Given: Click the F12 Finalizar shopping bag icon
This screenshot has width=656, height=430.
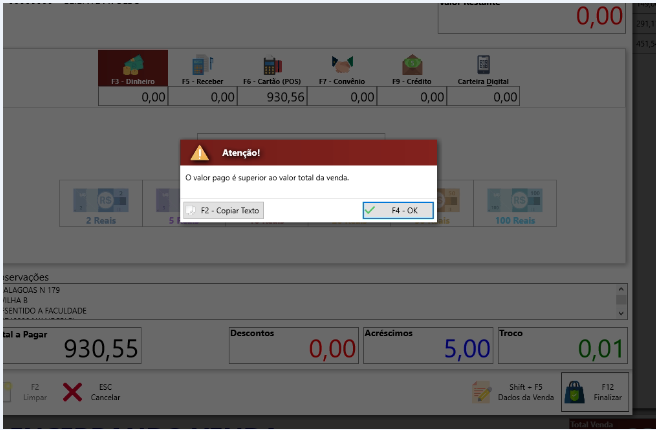Looking at the screenshot, I should tap(574, 392).
